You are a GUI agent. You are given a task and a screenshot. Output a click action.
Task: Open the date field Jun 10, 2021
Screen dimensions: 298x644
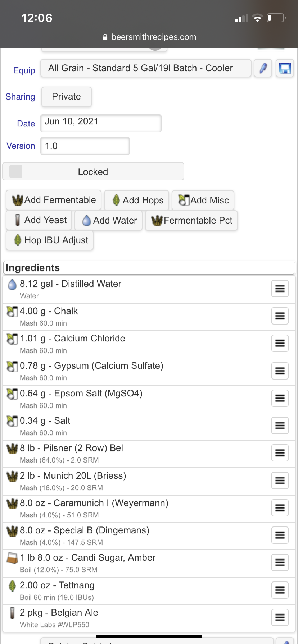[x=101, y=123]
